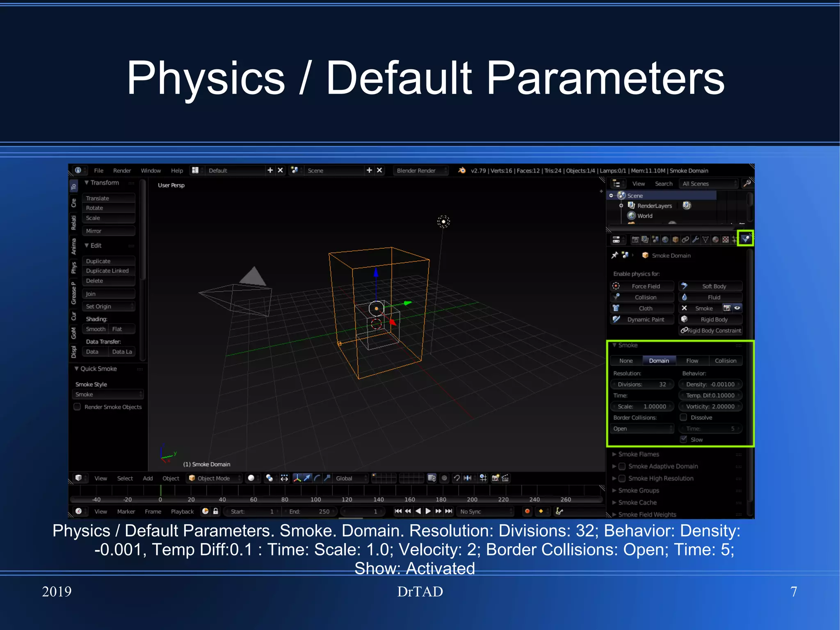Open the Object Mode dropdown
Viewport: 840px width, 630px height.
point(214,478)
